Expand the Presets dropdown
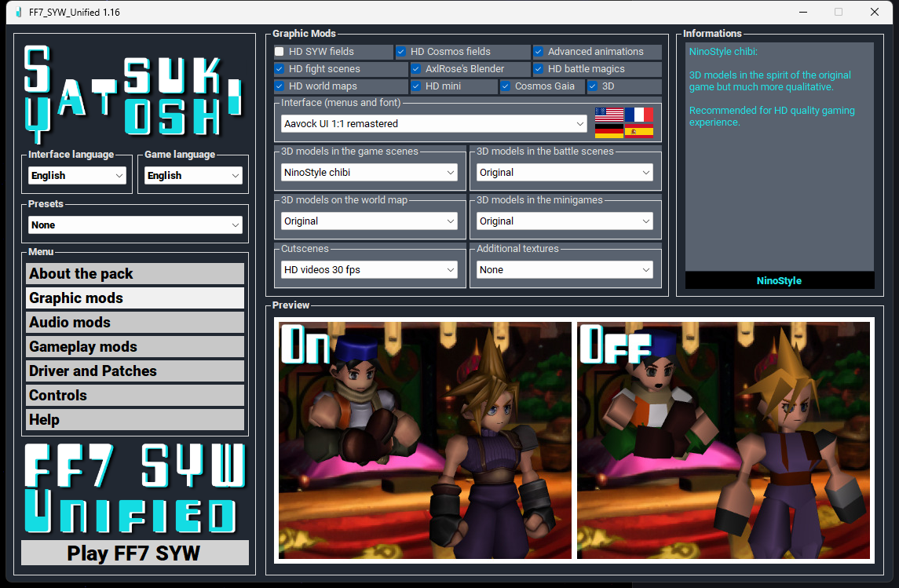Image resolution: width=899 pixels, height=588 pixels. (135, 225)
